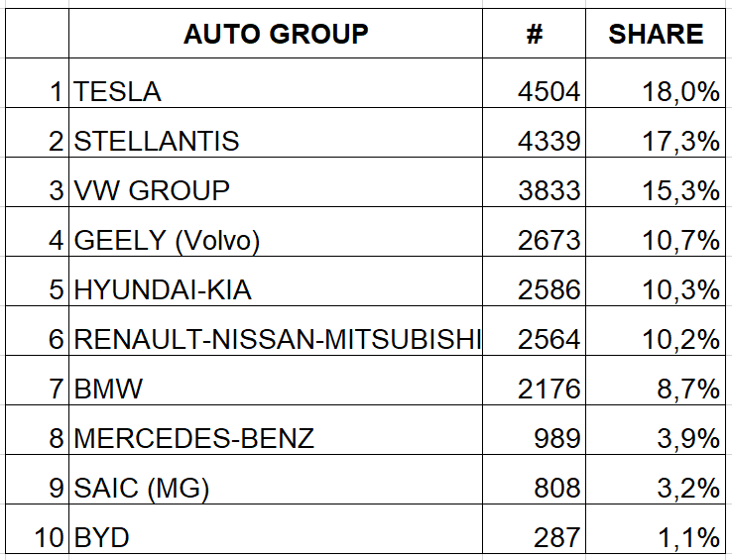Click the # column header cell
The height and width of the screenshot is (560, 732).
click(x=534, y=34)
